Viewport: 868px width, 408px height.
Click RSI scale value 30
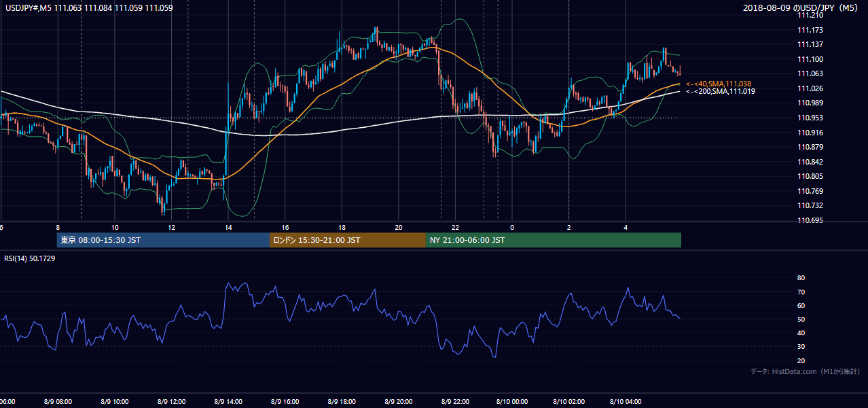coord(801,346)
